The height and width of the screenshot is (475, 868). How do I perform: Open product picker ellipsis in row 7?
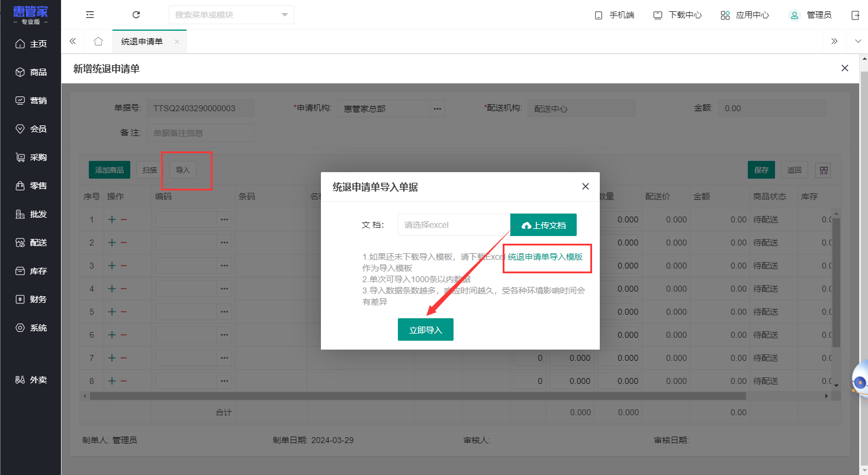pos(224,358)
